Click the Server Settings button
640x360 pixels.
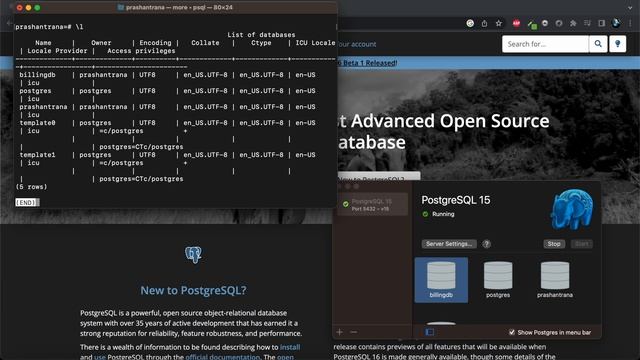449,244
